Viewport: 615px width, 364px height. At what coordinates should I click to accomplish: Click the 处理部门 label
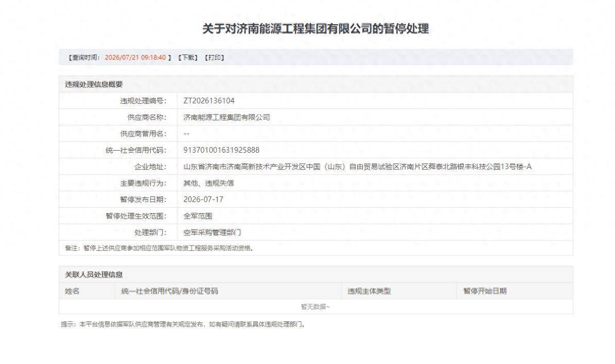(x=150, y=232)
